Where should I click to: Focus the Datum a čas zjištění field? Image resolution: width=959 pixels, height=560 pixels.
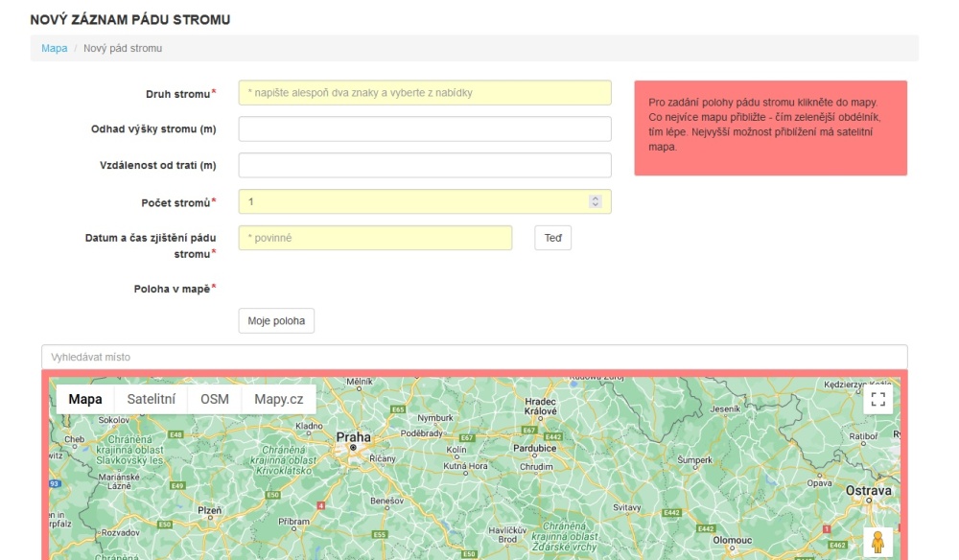(x=375, y=238)
